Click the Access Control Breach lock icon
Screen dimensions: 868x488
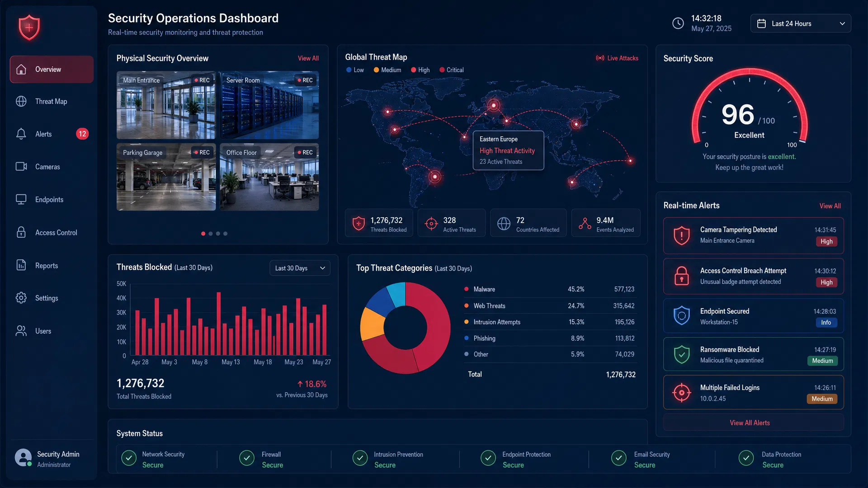[682, 276]
